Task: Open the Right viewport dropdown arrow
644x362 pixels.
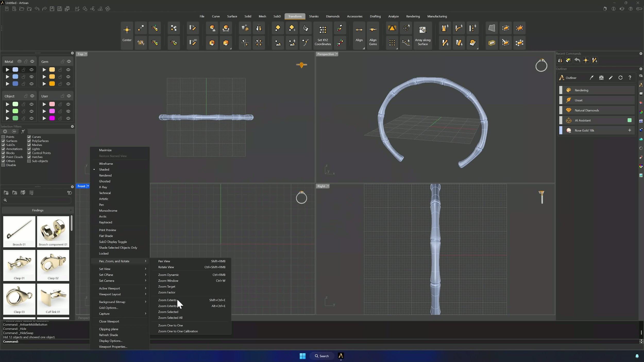Action: [x=328, y=186]
